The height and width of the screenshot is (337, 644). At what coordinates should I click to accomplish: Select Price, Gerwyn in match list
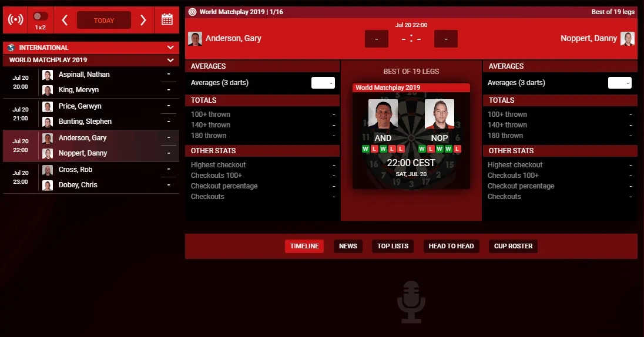80,106
